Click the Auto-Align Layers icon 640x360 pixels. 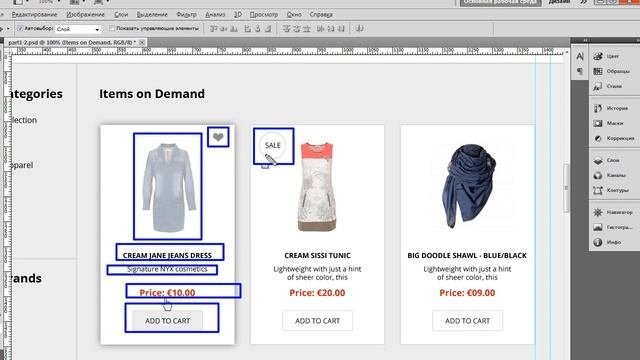pos(360,29)
